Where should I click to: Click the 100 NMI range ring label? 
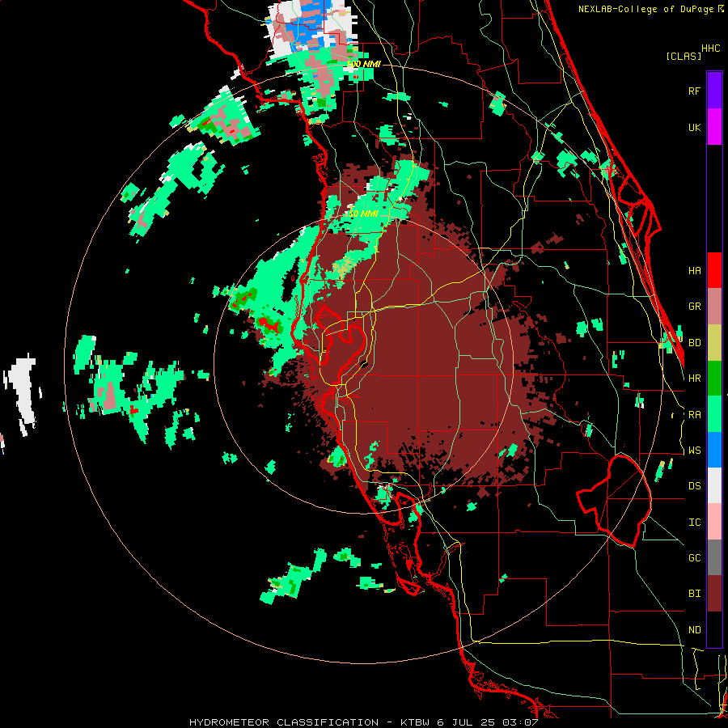(x=363, y=64)
